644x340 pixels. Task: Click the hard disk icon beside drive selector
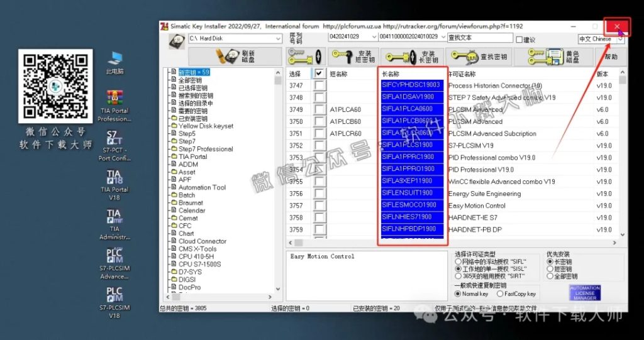point(177,41)
